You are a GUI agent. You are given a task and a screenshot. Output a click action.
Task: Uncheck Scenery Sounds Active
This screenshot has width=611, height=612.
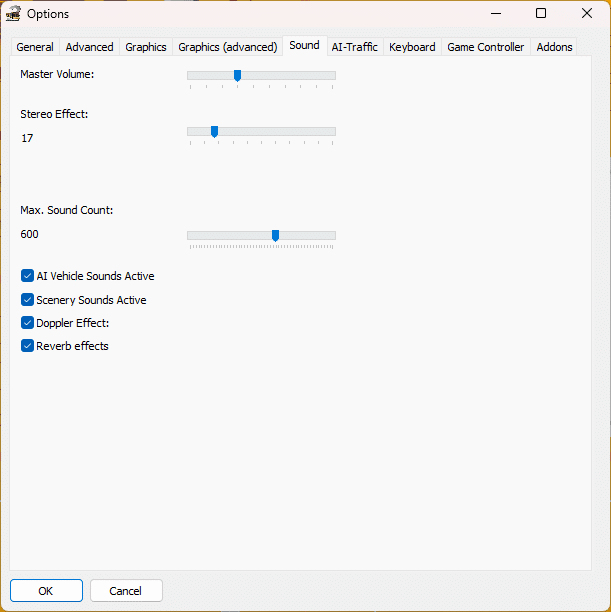tap(28, 300)
